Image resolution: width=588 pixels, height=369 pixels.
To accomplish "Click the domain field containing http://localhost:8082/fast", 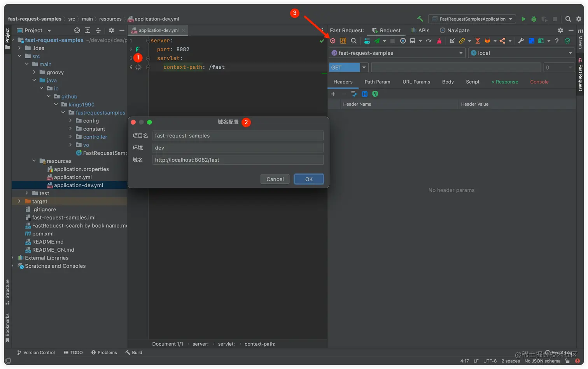I will coord(238,160).
